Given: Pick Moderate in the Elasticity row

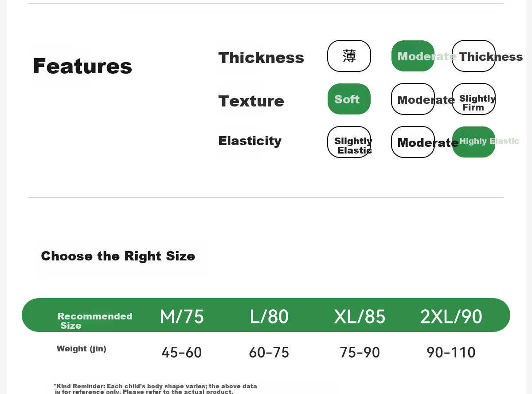Looking at the screenshot, I should (x=413, y=142).
